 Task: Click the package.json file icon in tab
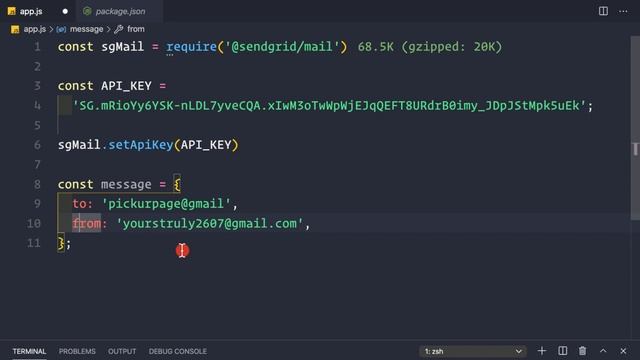click(87, 11)
